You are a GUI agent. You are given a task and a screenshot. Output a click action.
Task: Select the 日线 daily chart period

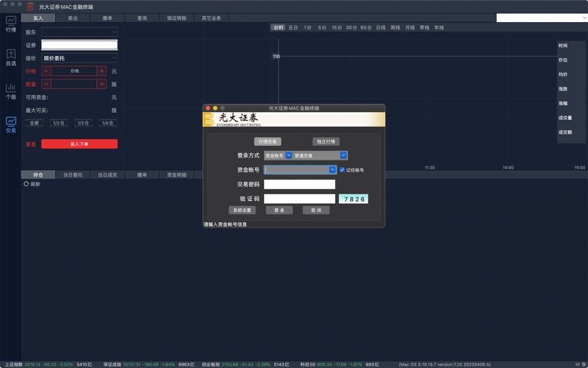point(380,27)
